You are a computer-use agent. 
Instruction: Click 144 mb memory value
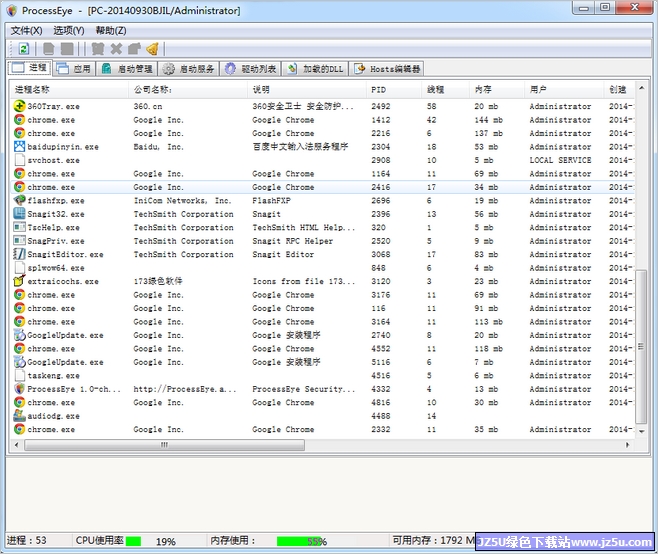pos(488,120)
